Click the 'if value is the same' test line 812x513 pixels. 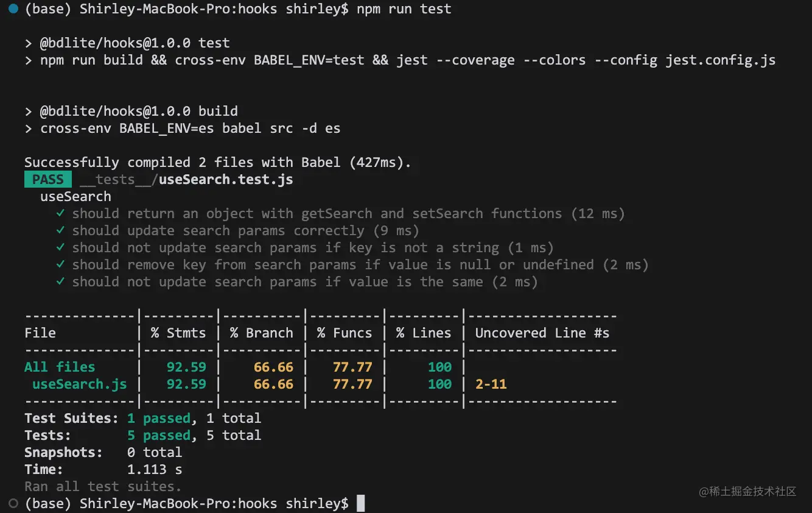pos(297,281)
